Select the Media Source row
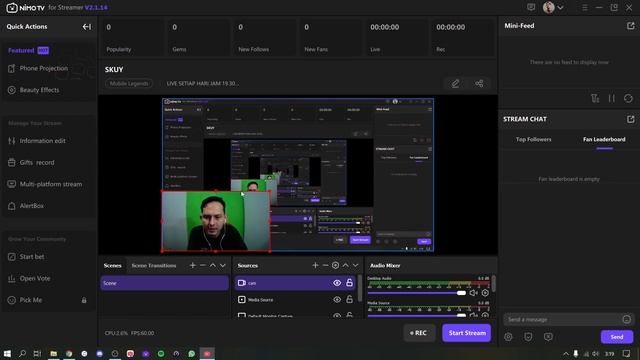Image resolution: width=640 pixels, height=360 pixels. point(296,300)
